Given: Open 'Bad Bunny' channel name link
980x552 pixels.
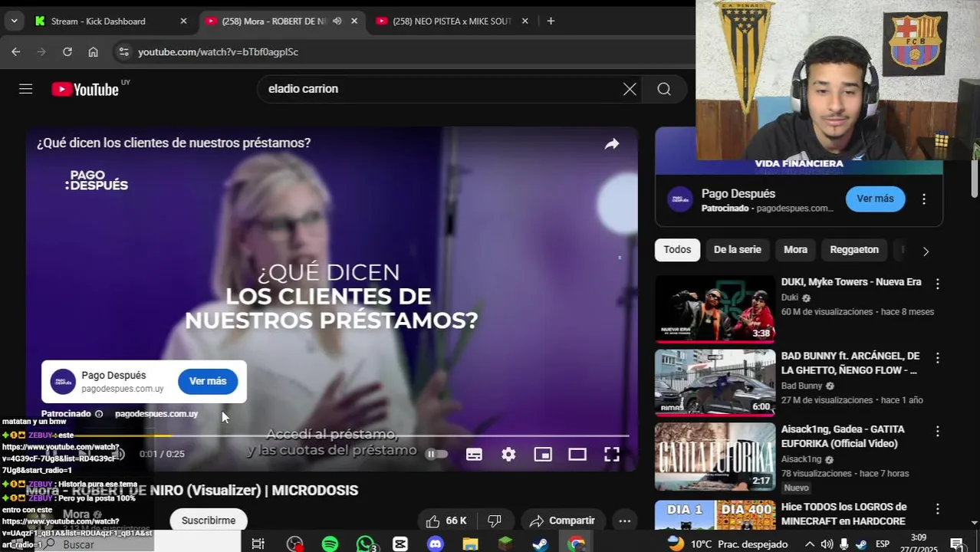Looking at the screenshot, I should click(x=801, y=386).
